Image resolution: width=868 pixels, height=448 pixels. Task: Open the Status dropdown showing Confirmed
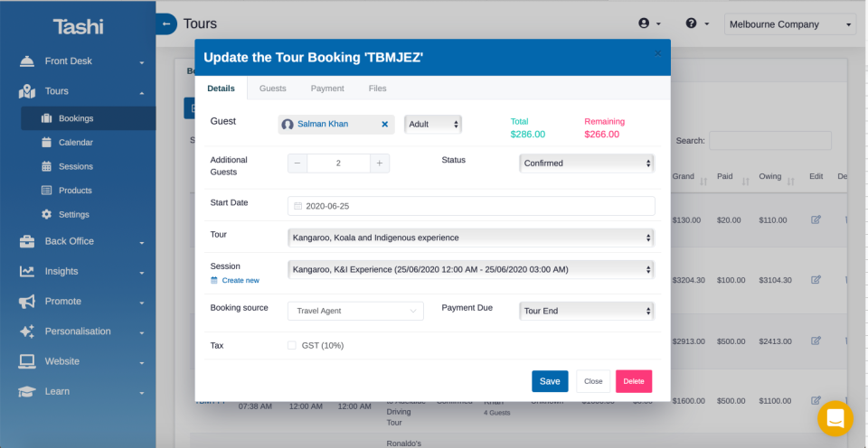(587, 163)
